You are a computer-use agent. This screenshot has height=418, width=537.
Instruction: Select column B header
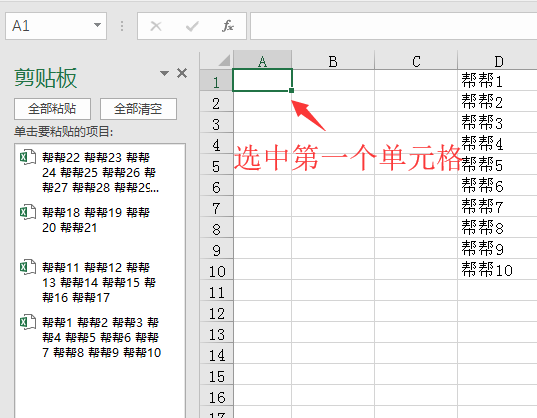pyautogui.click(x=333, y=61)
